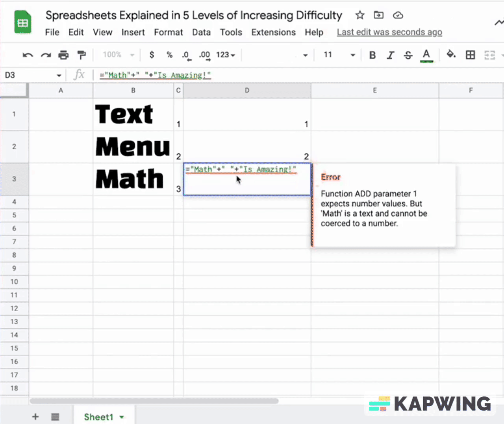The image size is (504, 424).
Task: Click the spreadsheet title to rename
Action: point(194,15)
